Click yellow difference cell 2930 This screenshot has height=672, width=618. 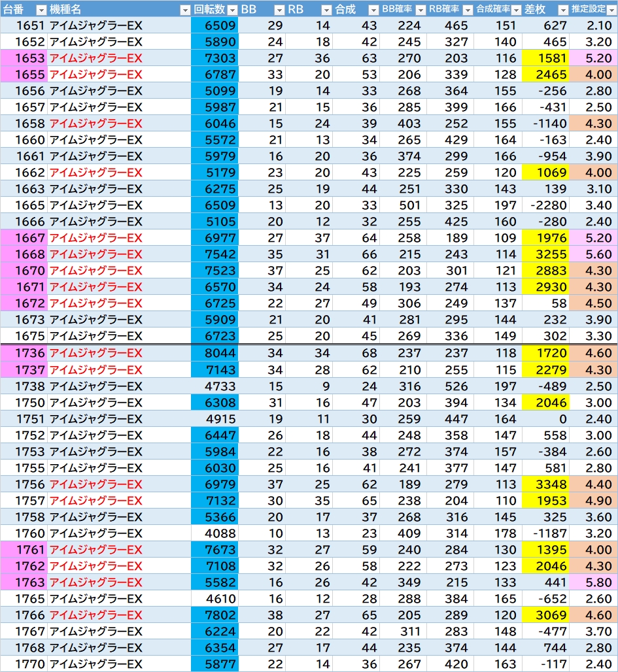tap(545, 287)
